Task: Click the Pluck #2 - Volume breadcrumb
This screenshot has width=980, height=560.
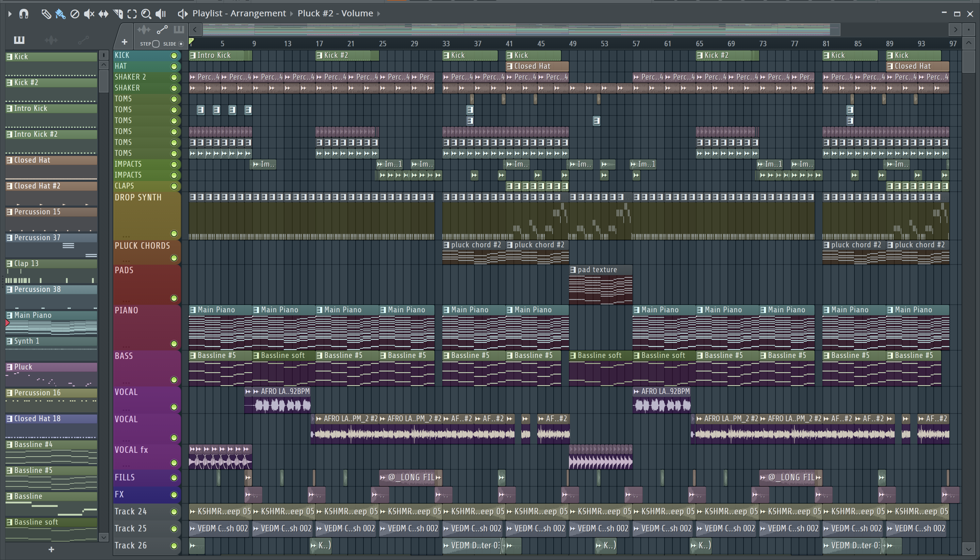Action: tap(336, 14)
